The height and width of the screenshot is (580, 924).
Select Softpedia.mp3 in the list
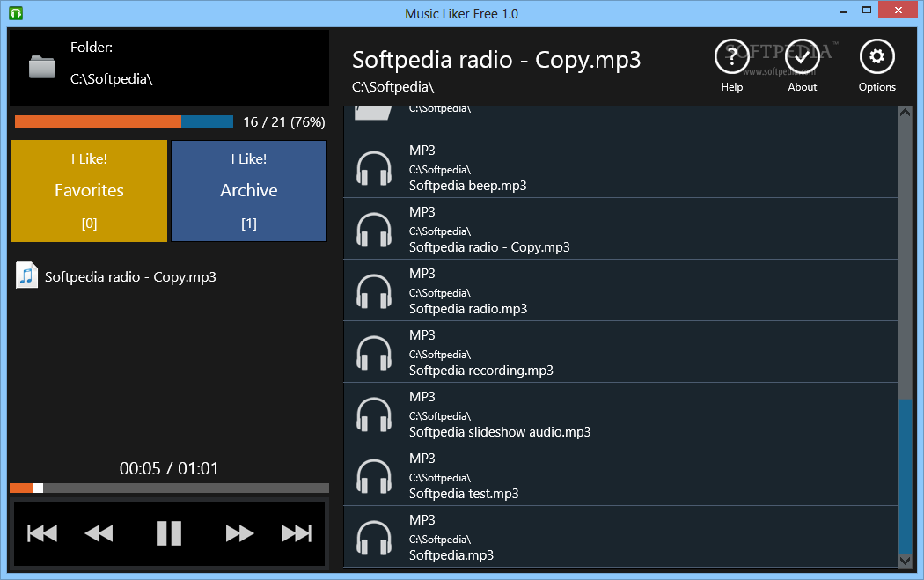click(x=620, y=537)
